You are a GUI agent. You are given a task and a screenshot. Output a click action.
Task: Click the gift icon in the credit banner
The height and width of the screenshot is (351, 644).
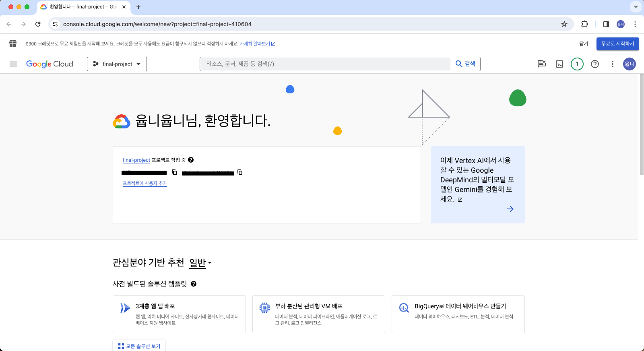tap(13, 43)
